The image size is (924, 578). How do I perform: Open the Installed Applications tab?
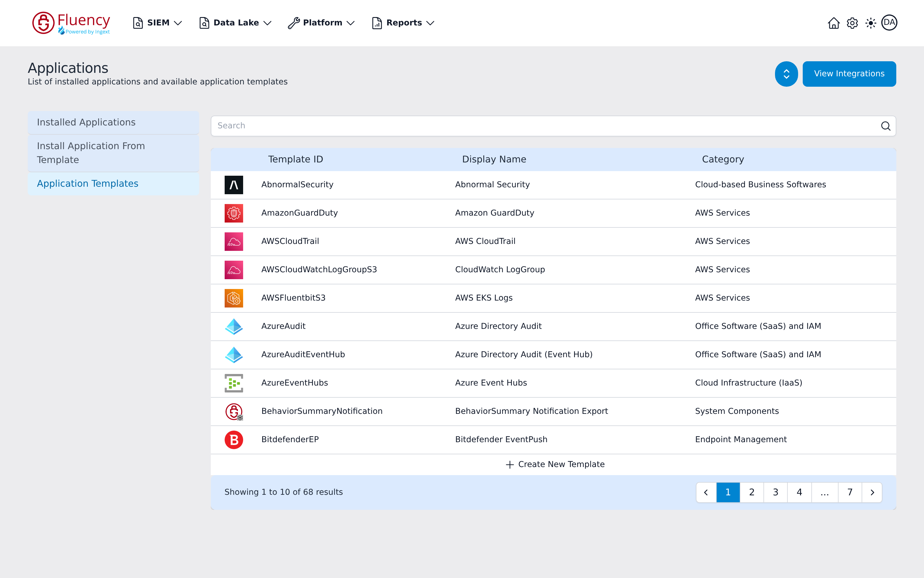coord(113,122)
